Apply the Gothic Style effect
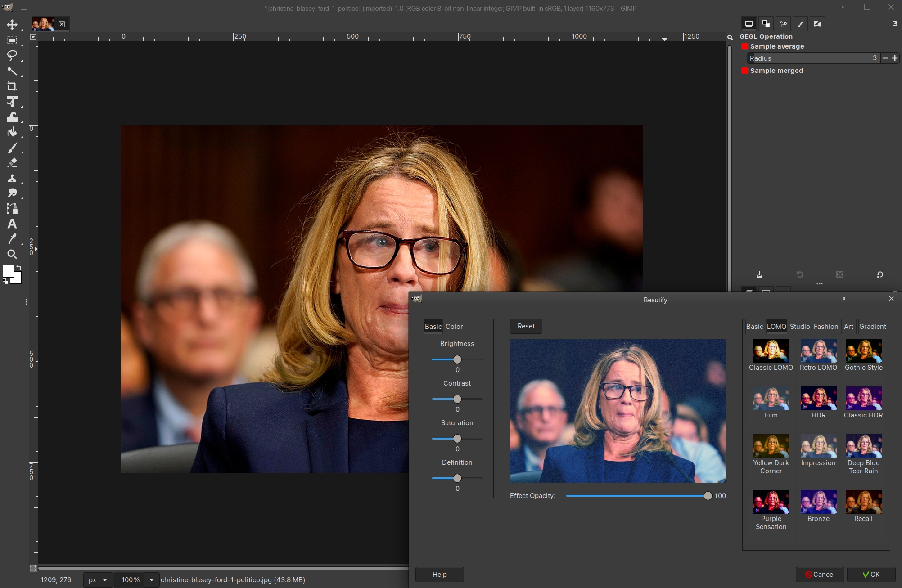902x588 pixels. coord(863,355)
